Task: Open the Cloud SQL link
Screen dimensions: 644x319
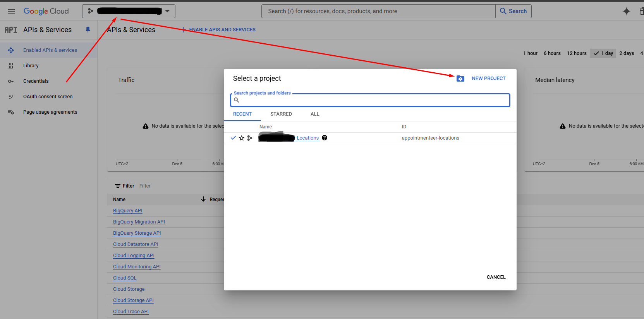Action: coord(125,278)
